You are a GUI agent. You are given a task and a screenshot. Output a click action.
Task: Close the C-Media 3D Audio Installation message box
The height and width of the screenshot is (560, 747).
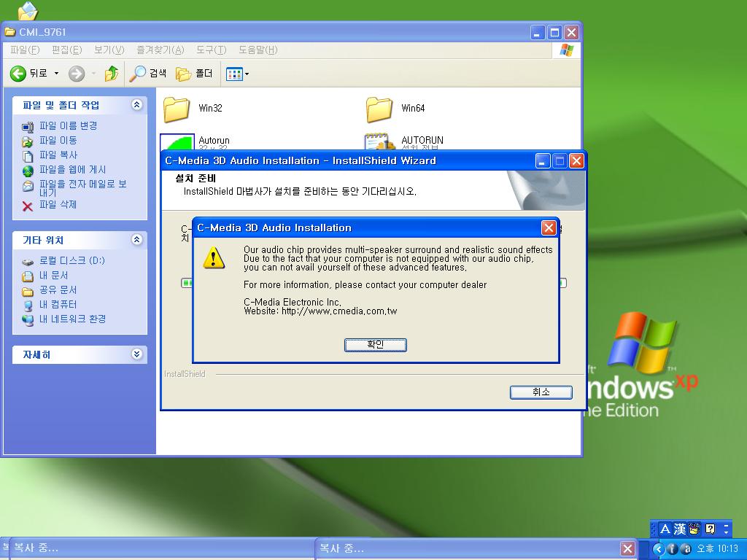549,227
